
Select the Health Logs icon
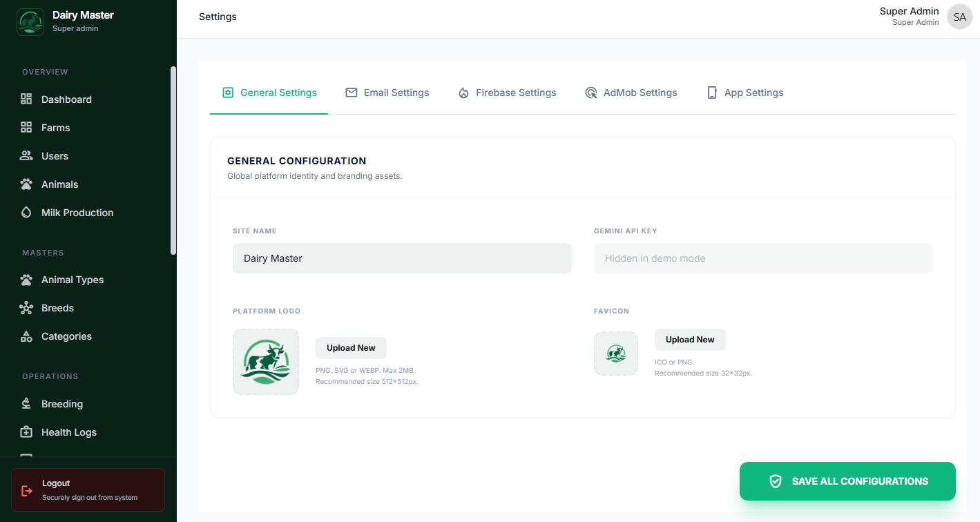26,432
